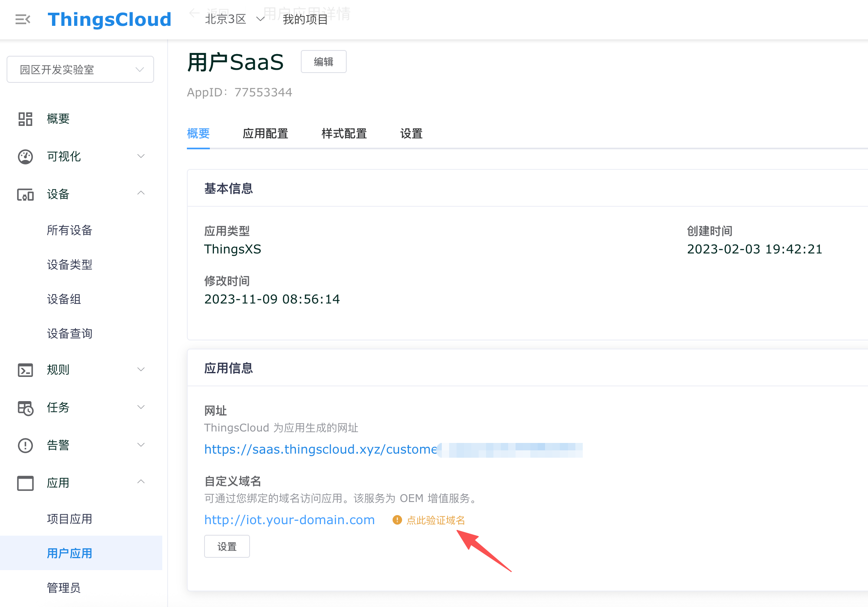Switch to the 应用配置 tab
Screen dimensions: 868x607
point(265,134)
